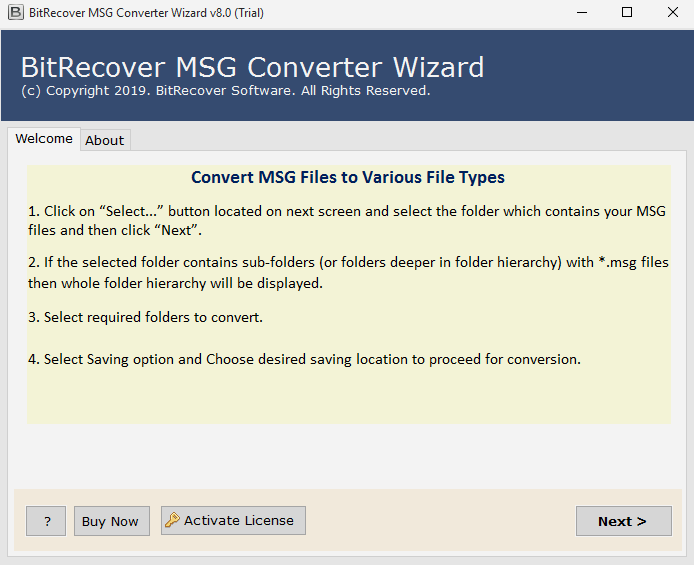
Task: Close the MSG Converter Wizard window
Action: [x=673, y=12]
